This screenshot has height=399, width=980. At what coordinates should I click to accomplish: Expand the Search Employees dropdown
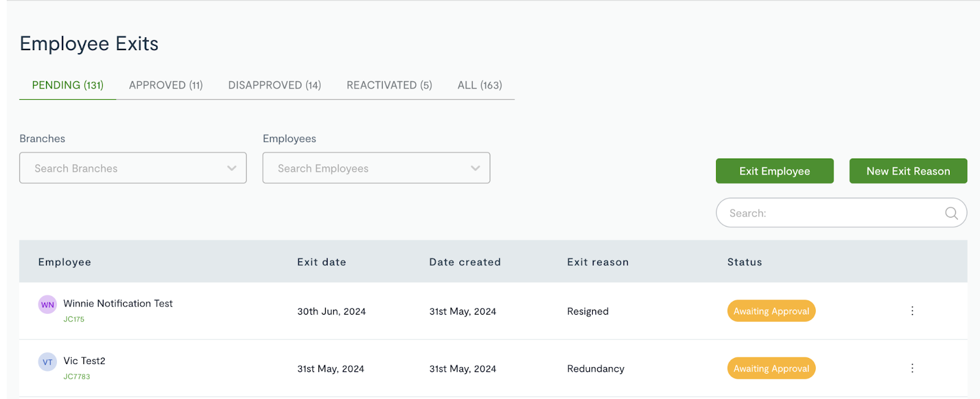(376, 168)
